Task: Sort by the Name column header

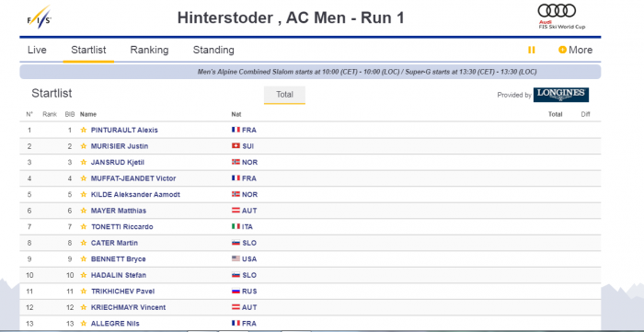Action: click(88, 114)
